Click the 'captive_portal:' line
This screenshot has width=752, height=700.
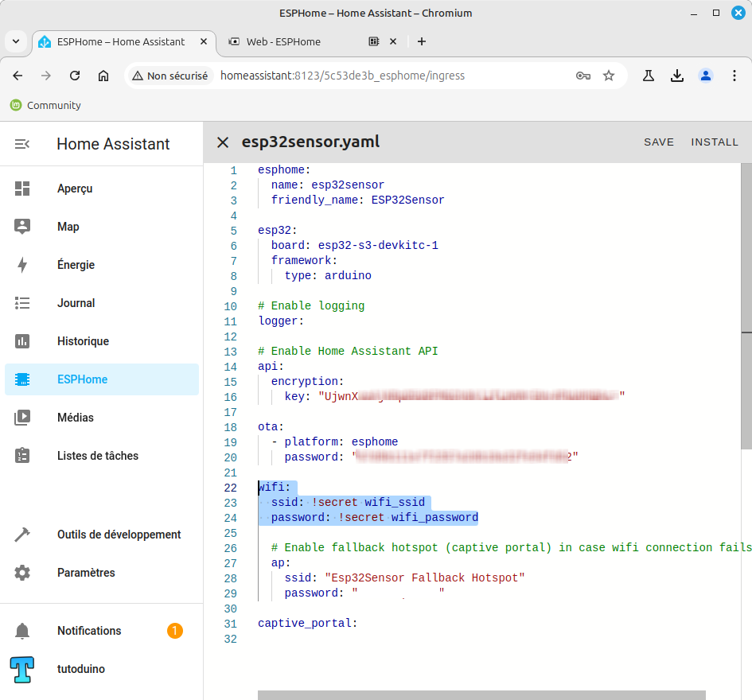[x=307, y=624]
